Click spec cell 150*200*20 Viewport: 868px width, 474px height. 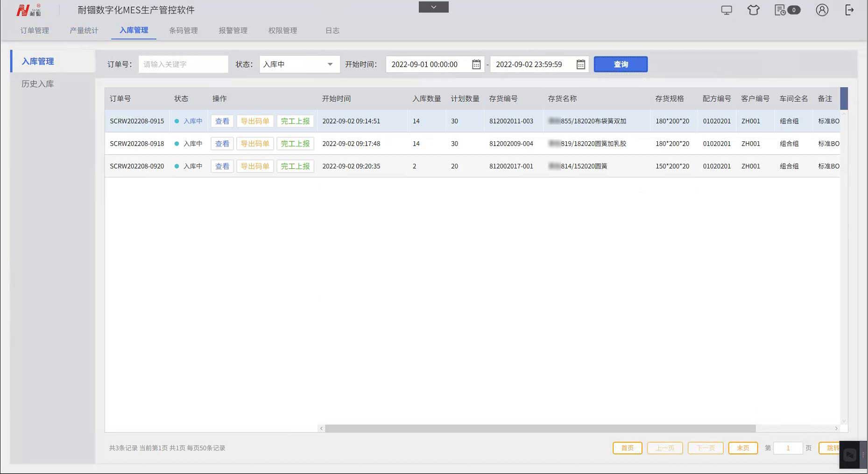(672, 166)
